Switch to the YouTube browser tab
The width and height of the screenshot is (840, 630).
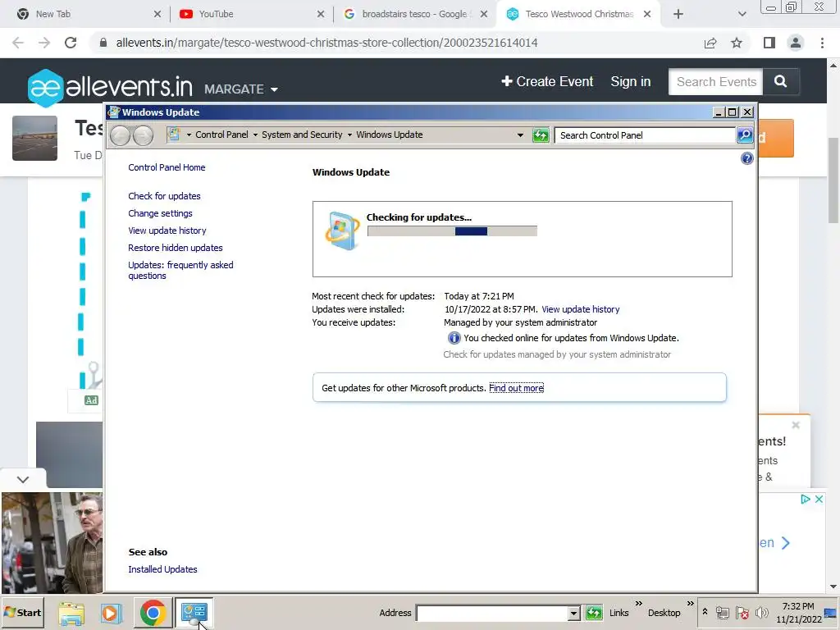coord(252,15)
